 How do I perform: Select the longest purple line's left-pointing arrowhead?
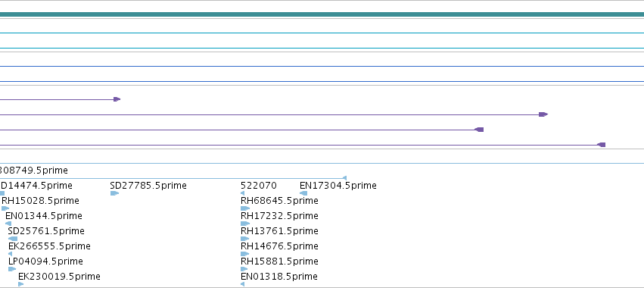pyautogui.click(x=602, y=145)
